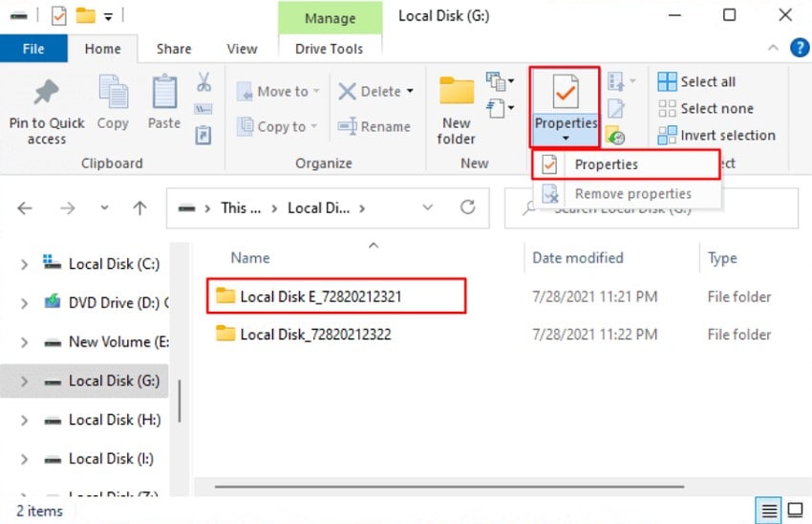Click the Refresh button in address bar
This screenshot has width=812, height=524.
(468, 207)
